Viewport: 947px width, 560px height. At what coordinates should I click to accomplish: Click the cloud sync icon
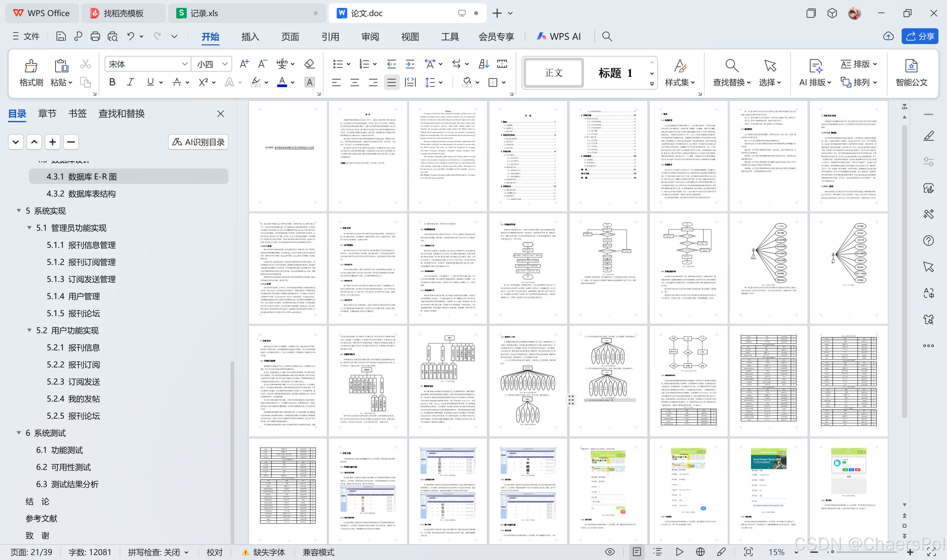(x=888, y=36)
